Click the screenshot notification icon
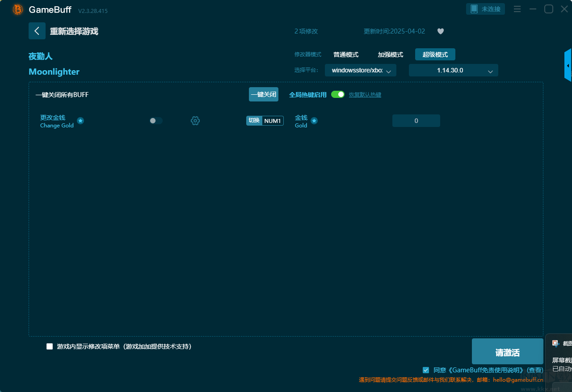 [x=555, y=343]
